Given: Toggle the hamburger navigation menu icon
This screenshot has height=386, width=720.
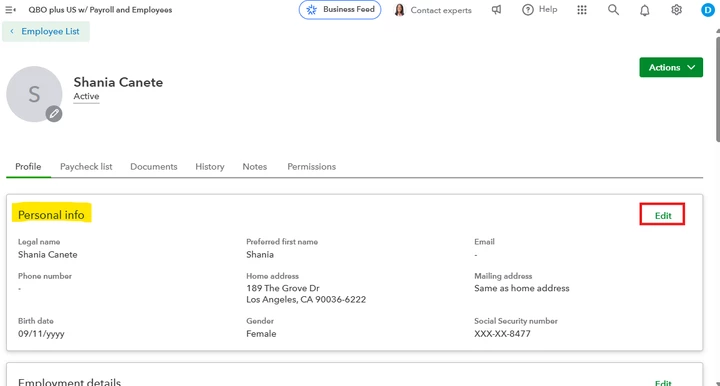Looking at the screenshot, I should (10, 10).
